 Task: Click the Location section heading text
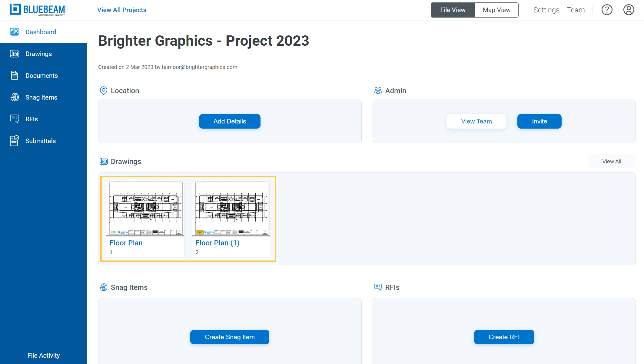125,91
